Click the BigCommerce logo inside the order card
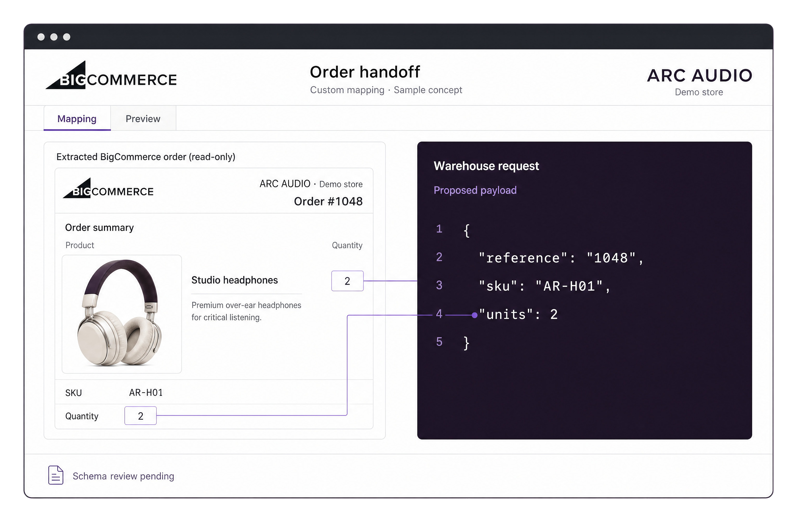798x532 pixels. click(x=108, y=188)
